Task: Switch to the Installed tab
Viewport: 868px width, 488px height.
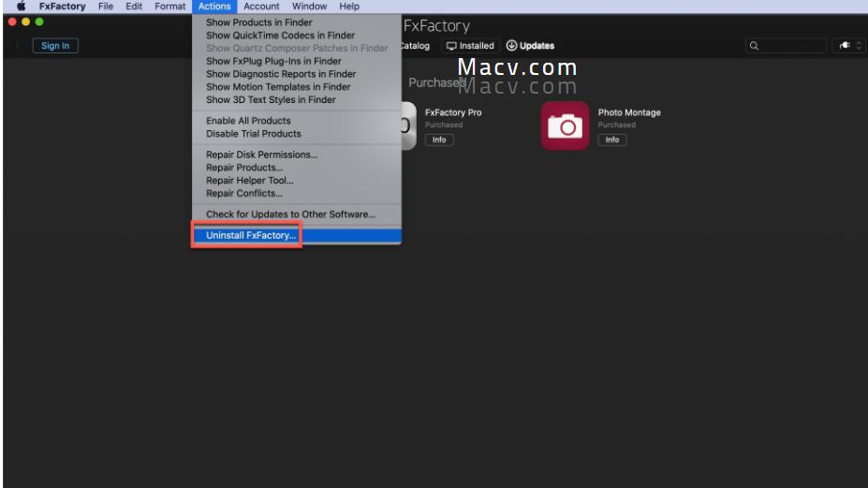Action: 470,45
